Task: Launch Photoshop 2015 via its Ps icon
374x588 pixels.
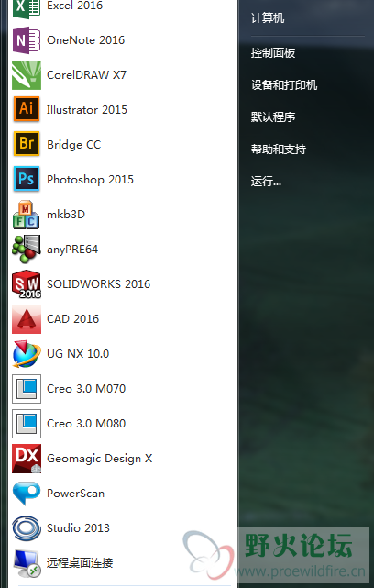Action: (27, 179)
